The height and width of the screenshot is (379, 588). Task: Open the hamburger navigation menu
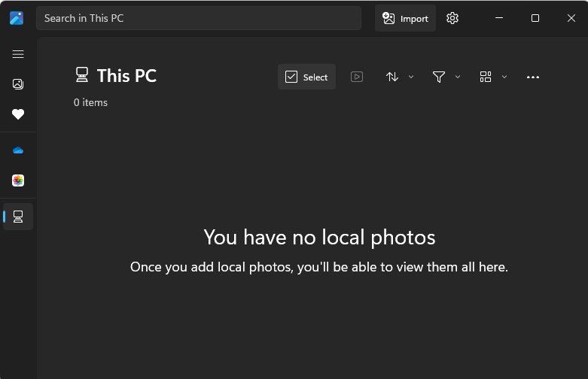[18, 54]
